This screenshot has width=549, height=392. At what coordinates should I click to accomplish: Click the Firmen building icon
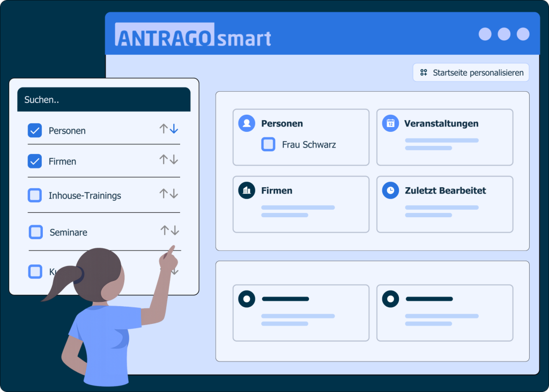coord(247,190)
